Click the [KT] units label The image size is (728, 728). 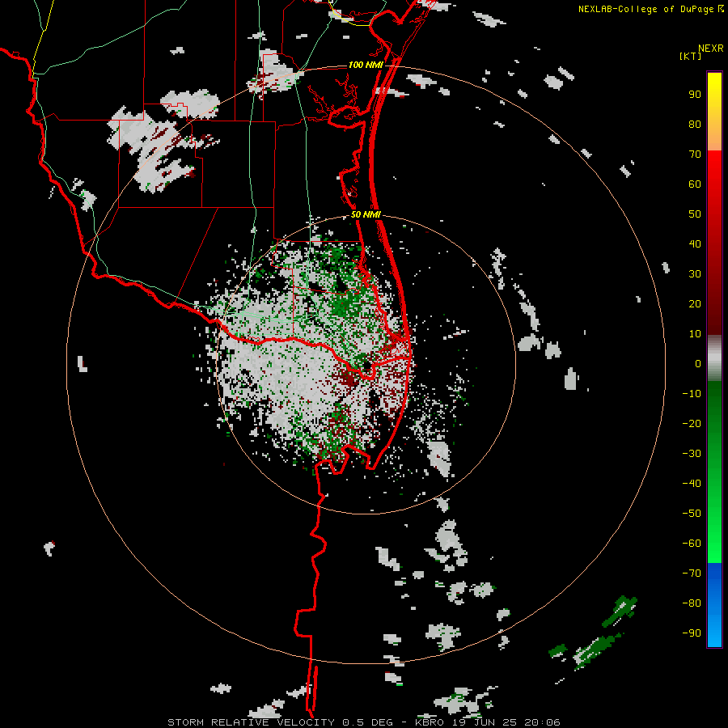click(691, 56)
